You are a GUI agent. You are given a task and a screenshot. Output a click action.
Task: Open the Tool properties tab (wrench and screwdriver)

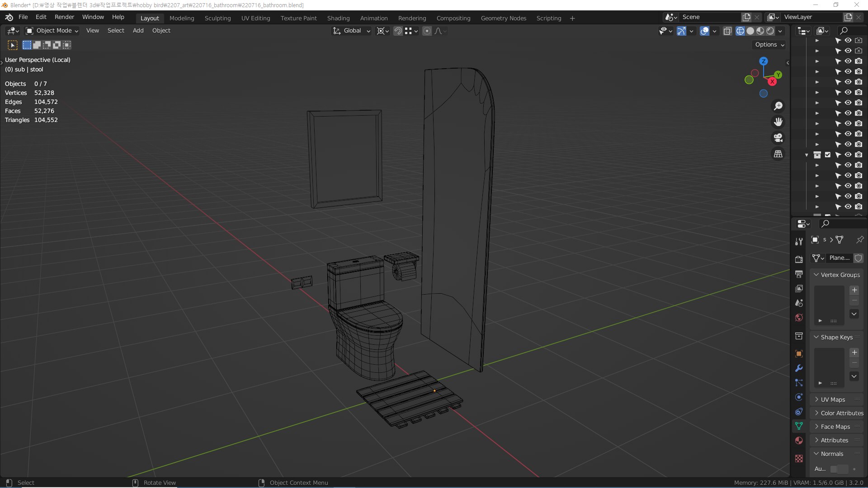(799, 241)
